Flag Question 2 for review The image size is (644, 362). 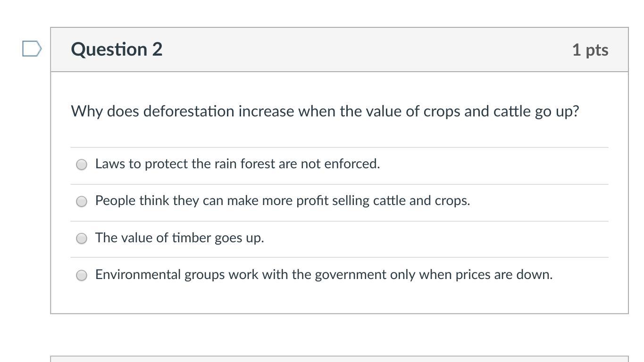(x=32, y=49)
